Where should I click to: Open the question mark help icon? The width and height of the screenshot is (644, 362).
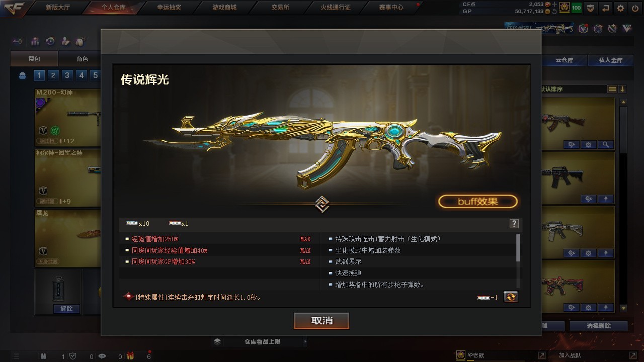point(514,224)
